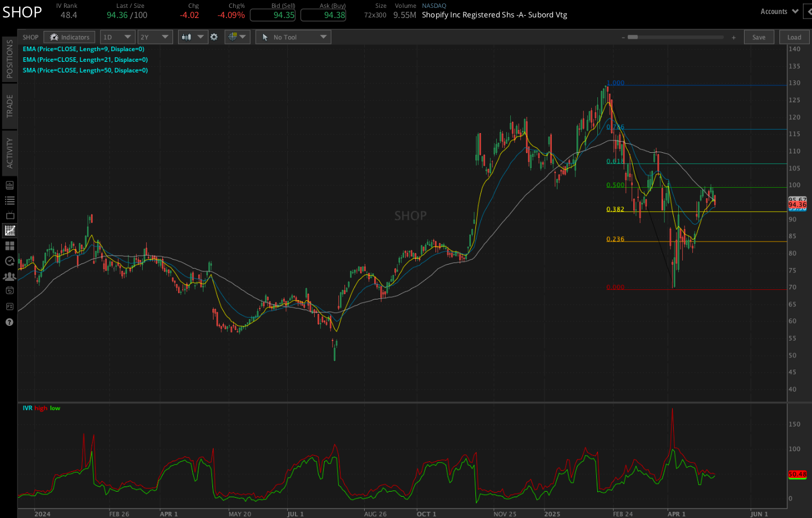Viewport: 812px width, 518px height.
Task: Open the people/follow icon in the sidebar
Action: click(10, 276)
